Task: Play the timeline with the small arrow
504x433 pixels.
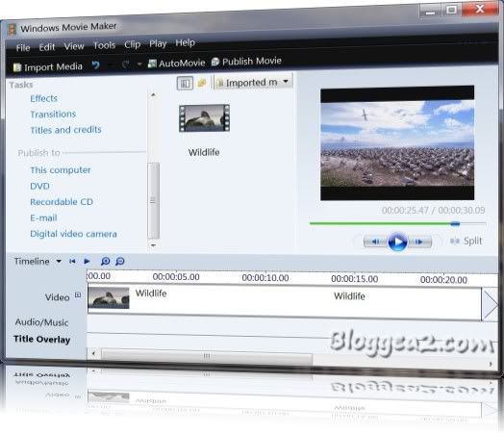Action: [87, 261]
